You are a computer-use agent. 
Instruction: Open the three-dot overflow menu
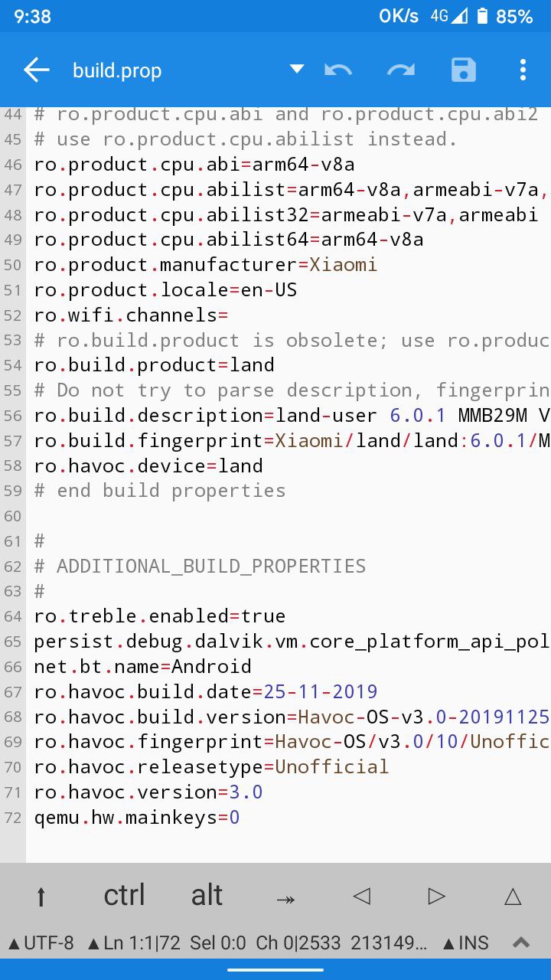click(x=523, y=70)
